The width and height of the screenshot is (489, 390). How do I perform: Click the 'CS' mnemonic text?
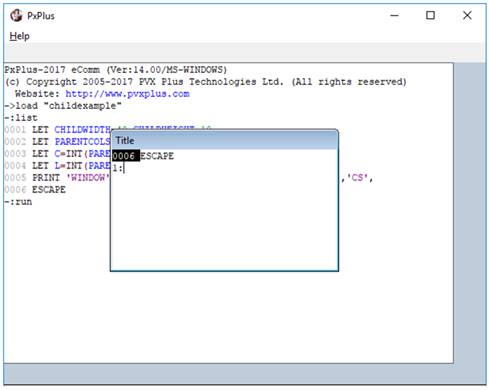(x=357, y=178)
